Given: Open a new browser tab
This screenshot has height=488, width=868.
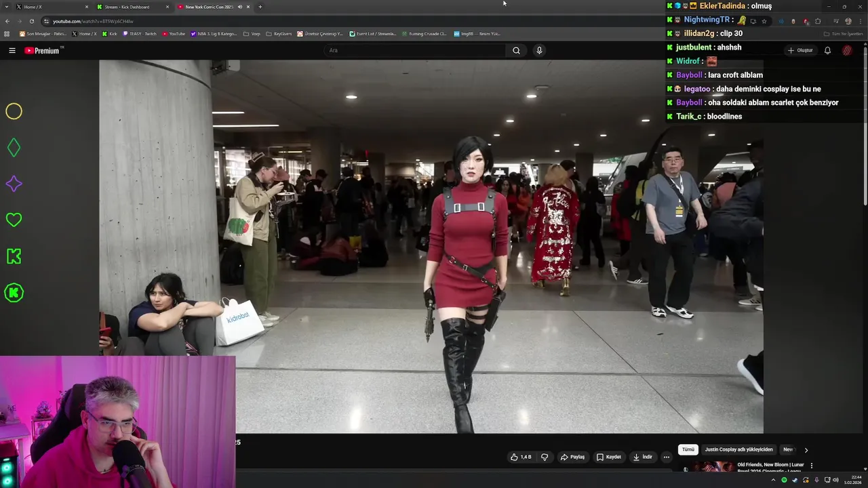Looking at the screenshot, I should click(260, 7).
